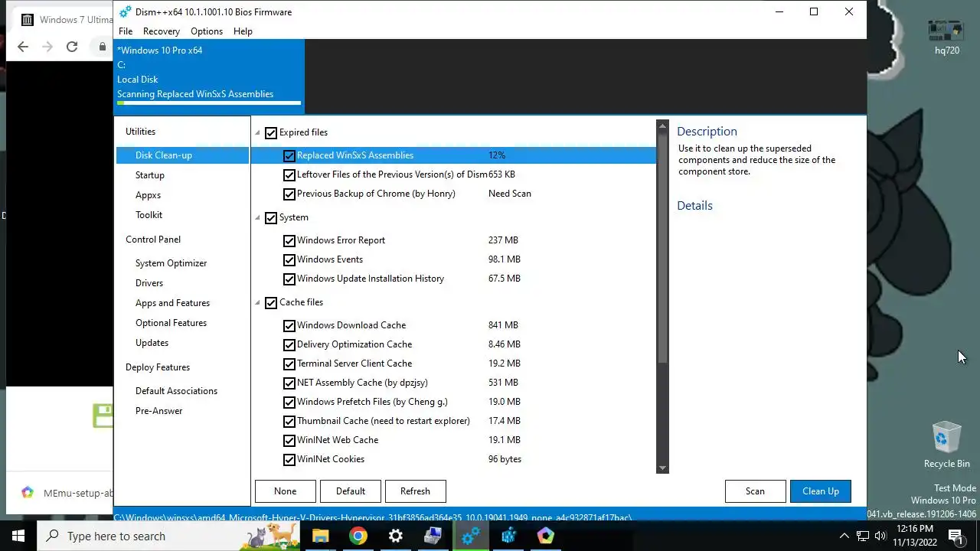This screenshot has width=980, height=551.
Task: Switch to the Dism++ taskbar icon
Action: click(x=470, y=536)
